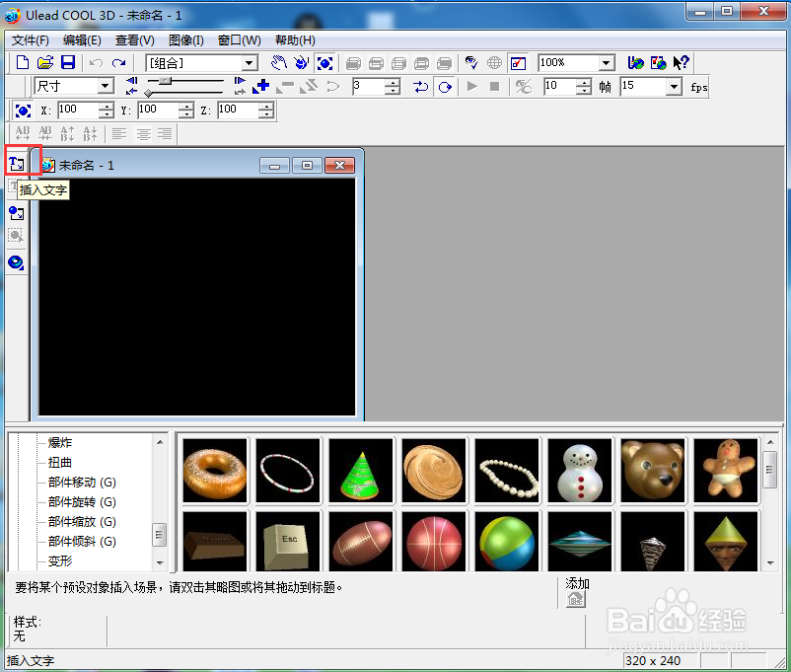Select the bear head thumbnail
The height and width of the screenshot is (672, 791).
(x=653, y=471)
